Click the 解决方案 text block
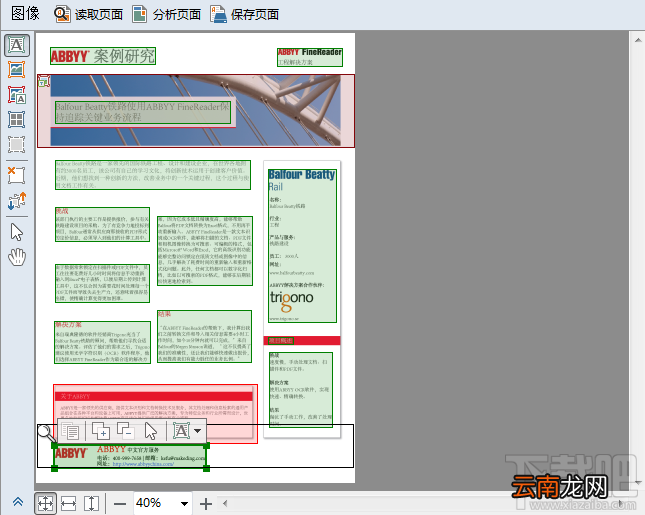Viewport: 645px width, 515px height. point(102,342)
